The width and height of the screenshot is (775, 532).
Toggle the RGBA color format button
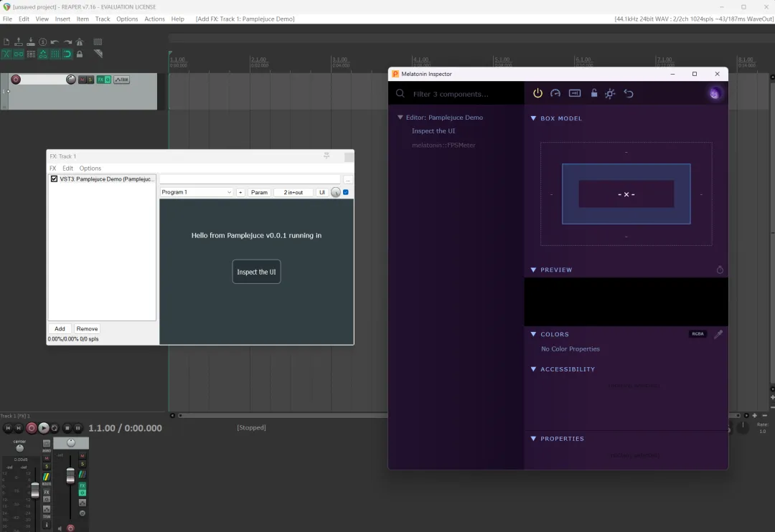pos(698,334)
